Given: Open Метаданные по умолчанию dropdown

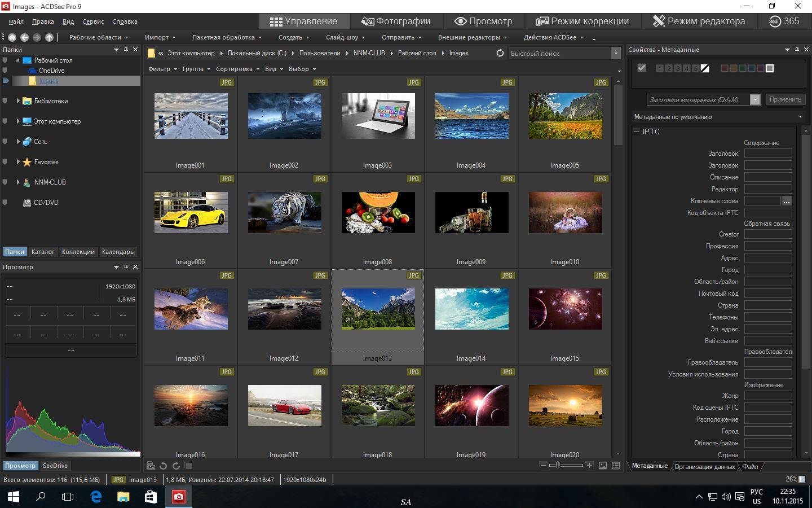Looking at the screenshot, I should coord(718,117).
